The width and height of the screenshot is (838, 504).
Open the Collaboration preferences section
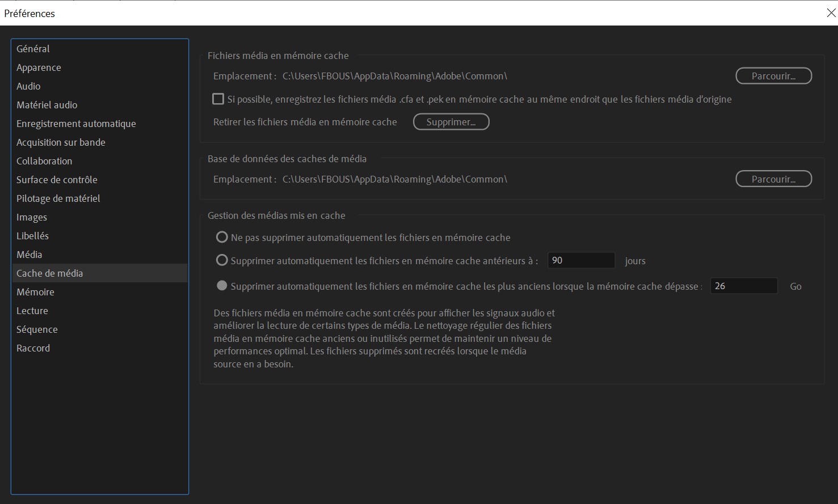pyautogui.click(x=44, y=161)
